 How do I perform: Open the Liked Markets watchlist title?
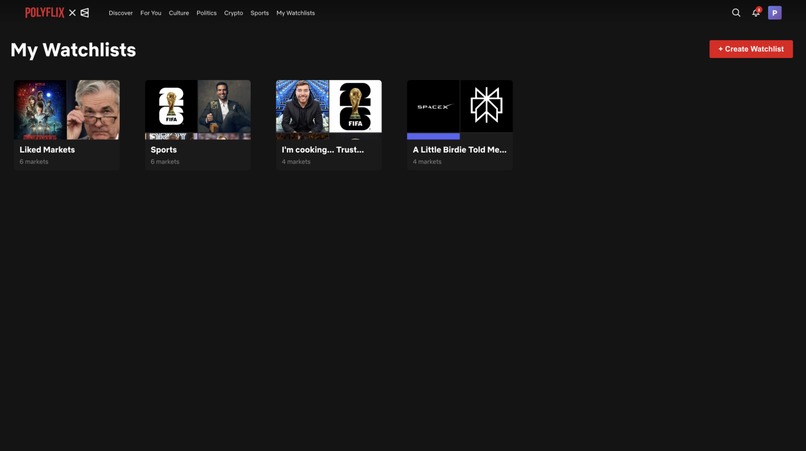pos(47,150)
